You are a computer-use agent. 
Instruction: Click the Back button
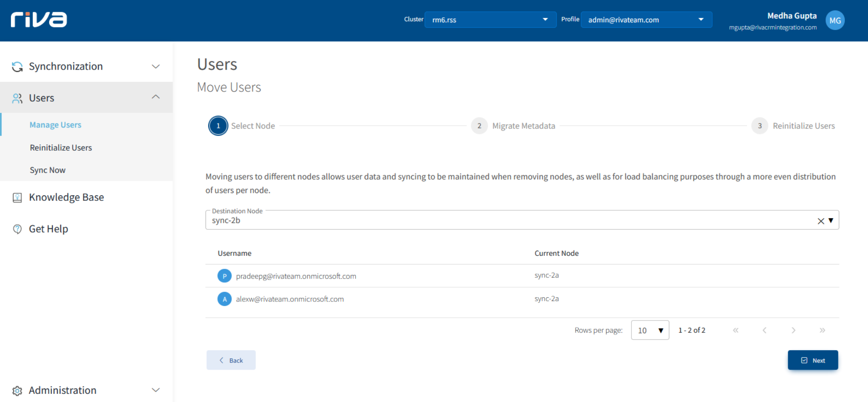coord(231,360)
